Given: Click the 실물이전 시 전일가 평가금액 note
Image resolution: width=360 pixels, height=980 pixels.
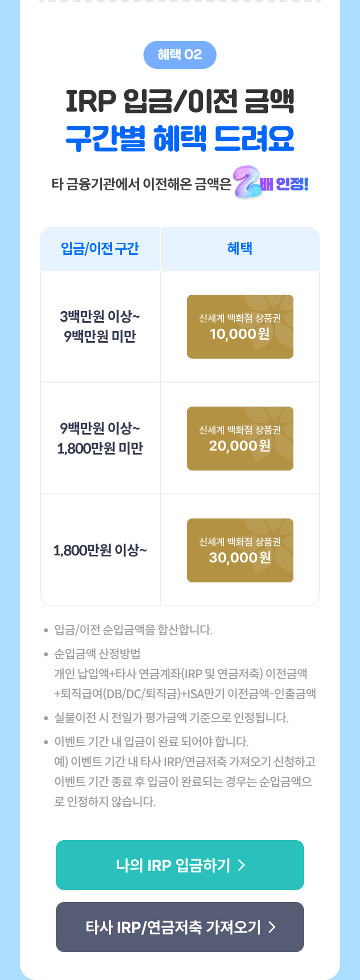Looking at the screenshot, I should click(x=171, y=718).
